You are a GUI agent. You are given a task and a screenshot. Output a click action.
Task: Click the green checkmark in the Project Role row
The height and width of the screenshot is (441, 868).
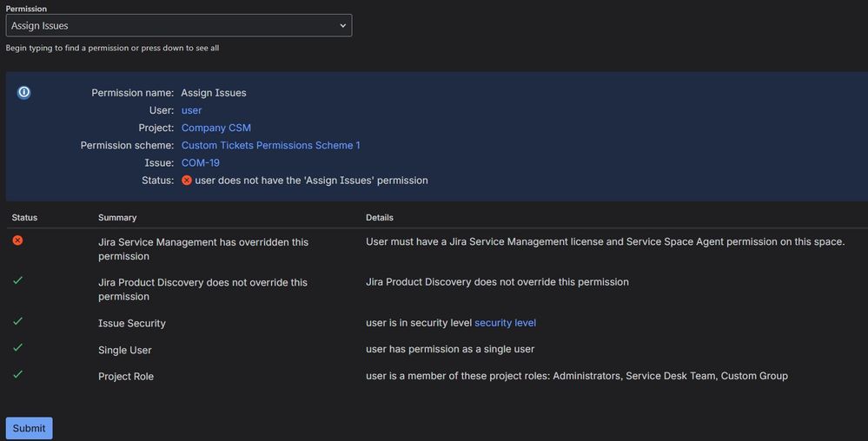point(17,374)
